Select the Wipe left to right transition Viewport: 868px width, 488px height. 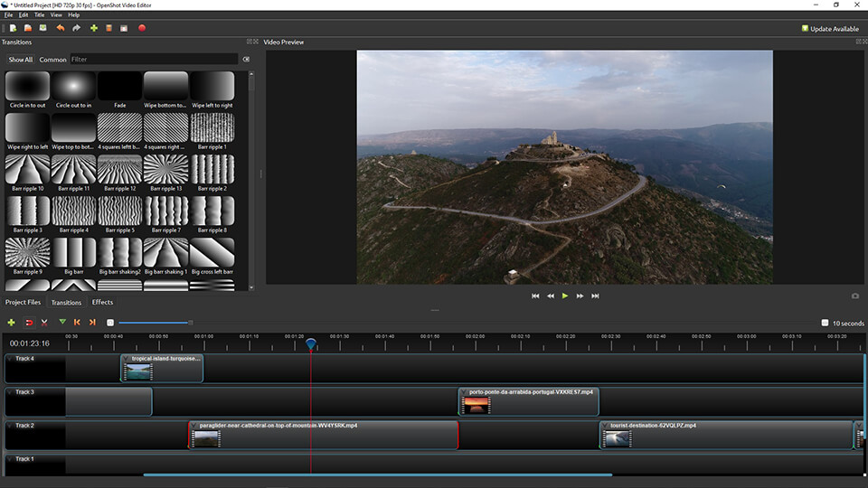click(x=212, y=89)
